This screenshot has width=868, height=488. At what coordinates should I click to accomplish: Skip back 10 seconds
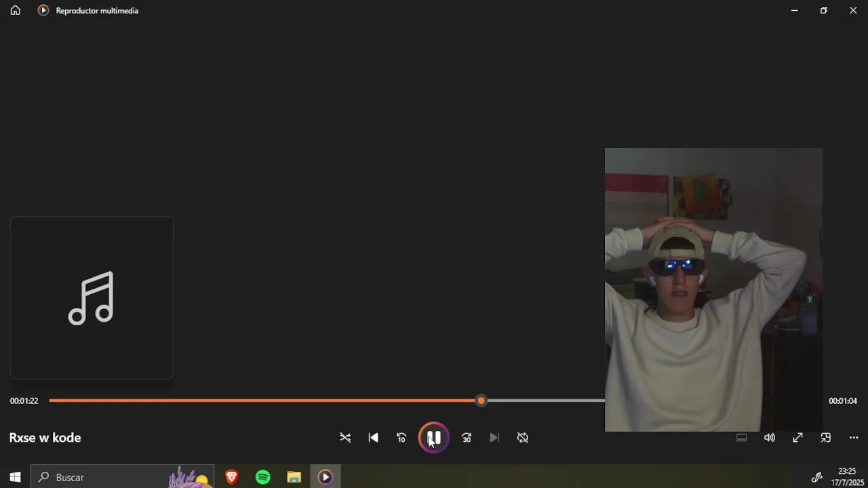401,438
